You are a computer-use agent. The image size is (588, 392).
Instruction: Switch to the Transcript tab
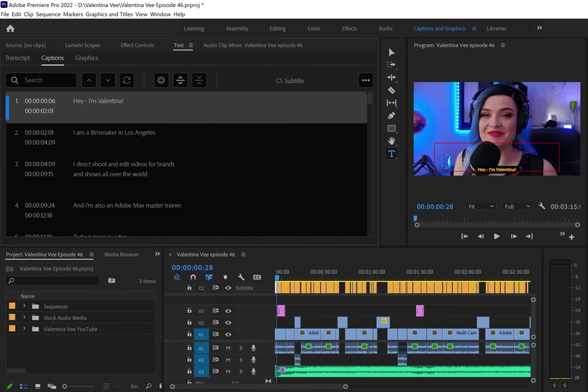pyautogui.click(x=18, y=58)
